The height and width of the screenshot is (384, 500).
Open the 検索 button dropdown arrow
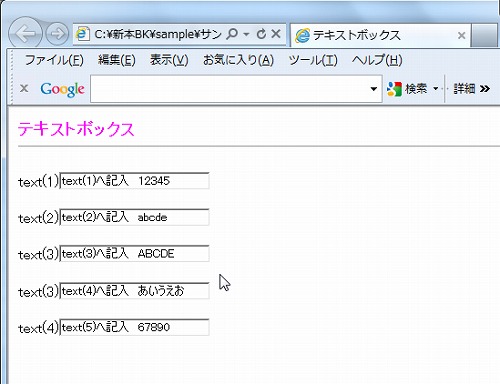(x=435, y=89)
